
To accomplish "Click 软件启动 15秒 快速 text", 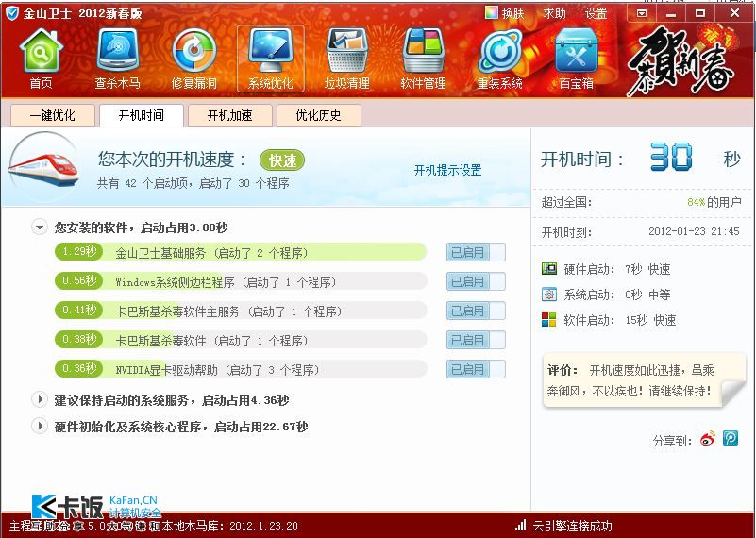I will (x=619, y=320).
